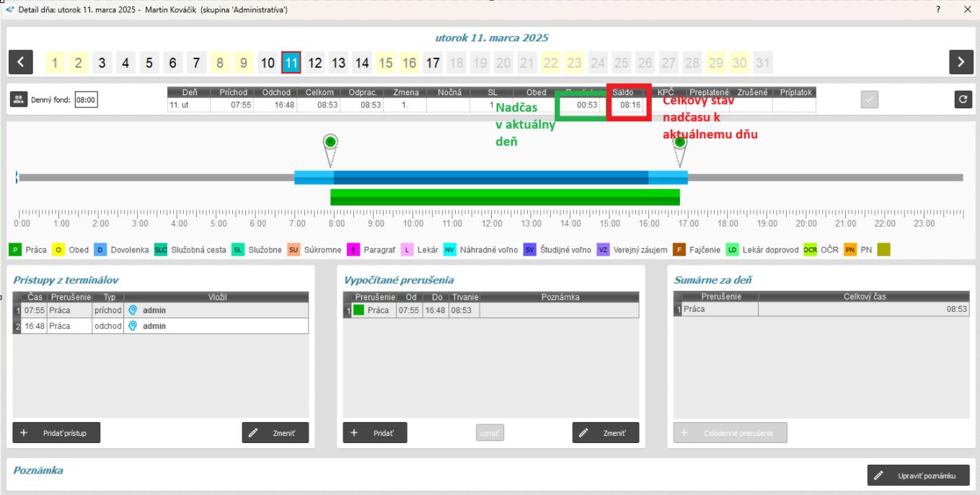Select day 3 in the calendar strip
Viewport: 980px width, 495px height.
102,63
